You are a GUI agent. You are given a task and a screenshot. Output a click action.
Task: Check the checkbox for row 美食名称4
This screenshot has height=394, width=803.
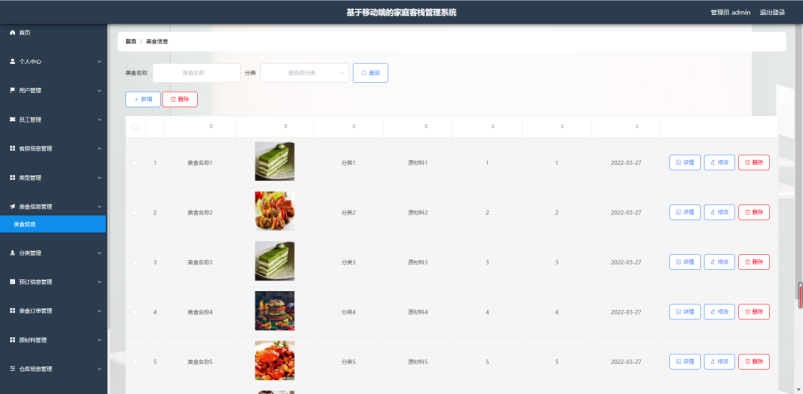tap(135, 312)
